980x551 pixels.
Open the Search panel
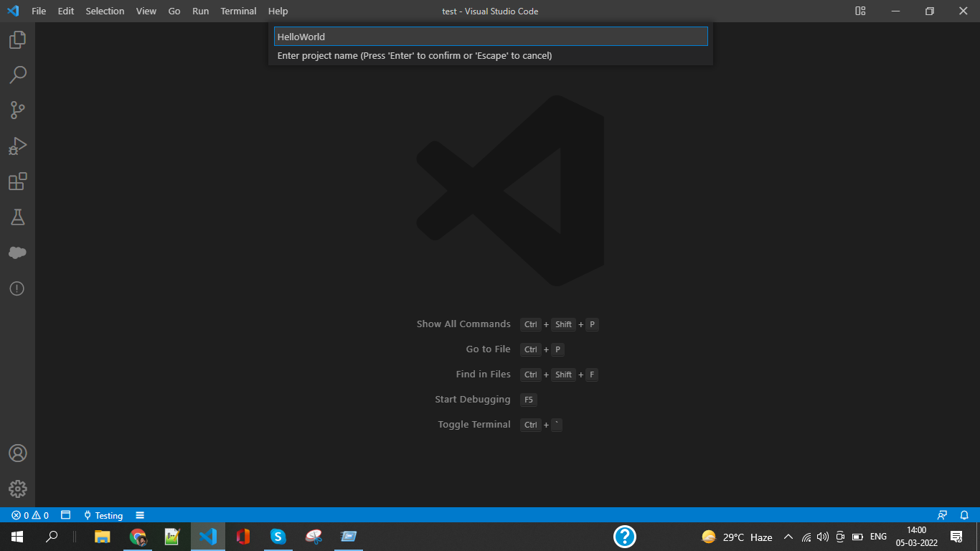point(17,75)
